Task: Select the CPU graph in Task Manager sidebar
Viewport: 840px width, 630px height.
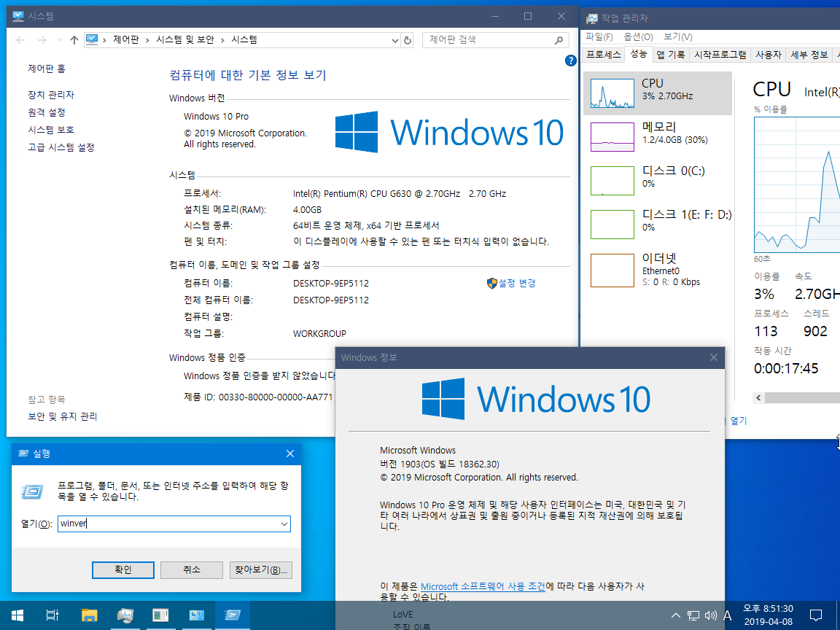Action: coord(657,93)
